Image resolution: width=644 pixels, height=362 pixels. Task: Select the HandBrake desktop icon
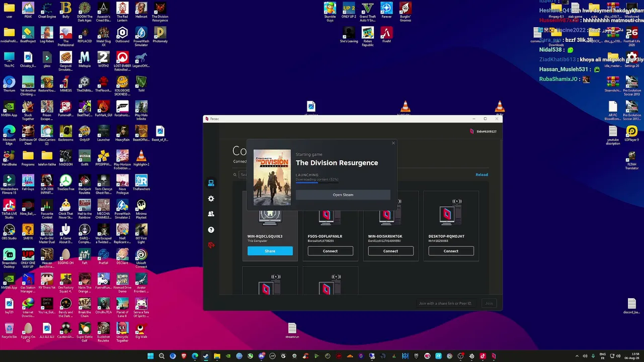(9, 159)
